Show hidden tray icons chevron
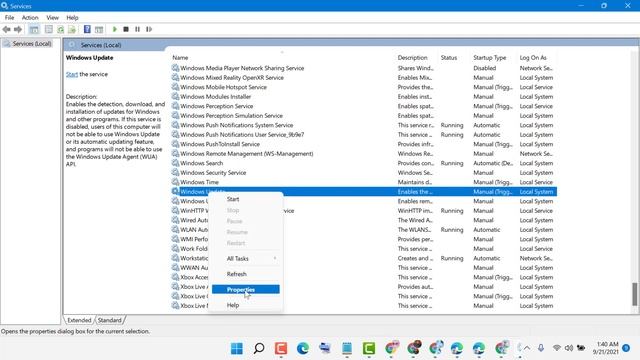Screen dimensions: 640x360 (x=527, y=348)
